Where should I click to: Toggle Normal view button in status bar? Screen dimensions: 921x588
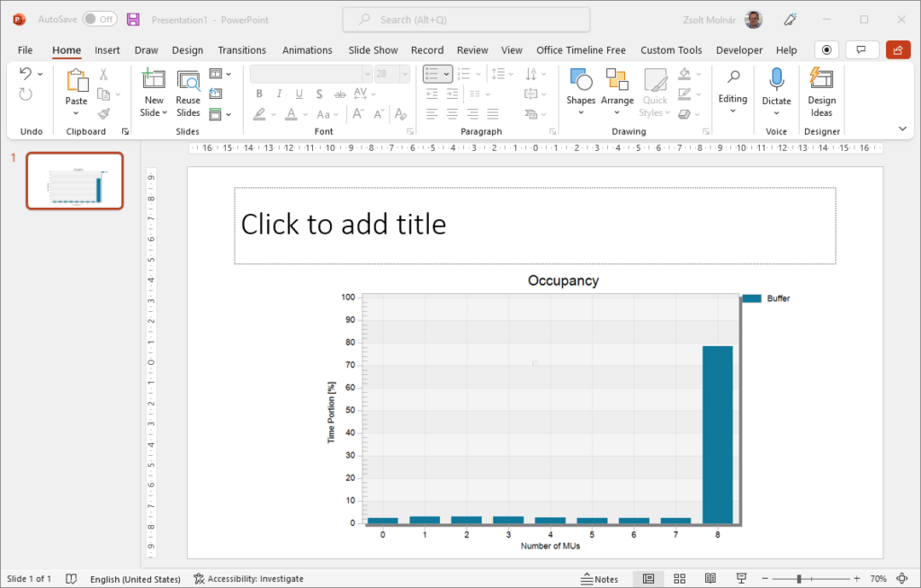pyautogui.click(x=648, y=578)
